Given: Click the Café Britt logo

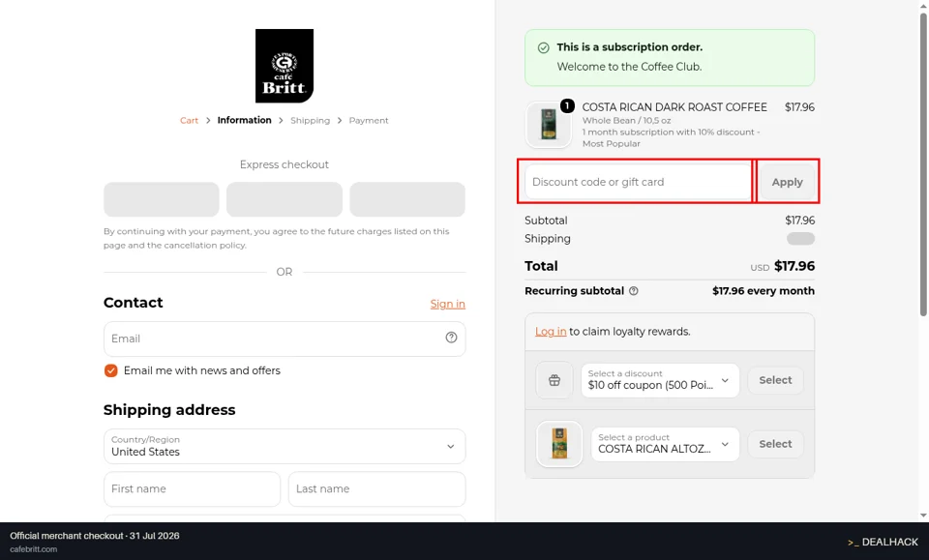Looking at the screenshot, I should 285,66.
